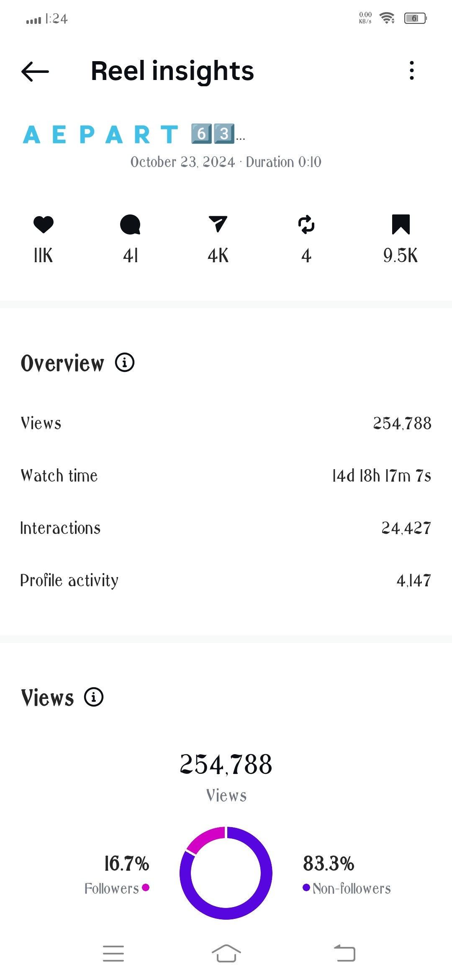Tap the Views row in Overview
452x980 pixels.
[x=226, y=423]
